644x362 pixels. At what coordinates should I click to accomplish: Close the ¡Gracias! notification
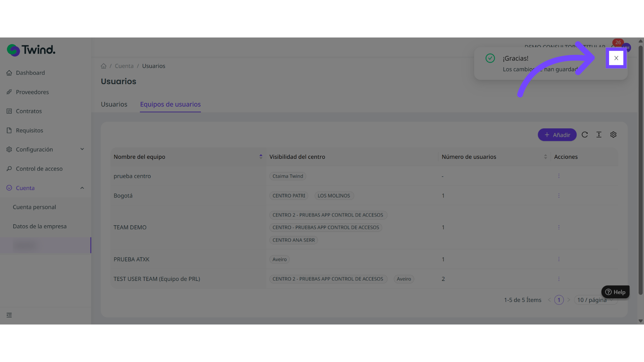click(616, 58)
